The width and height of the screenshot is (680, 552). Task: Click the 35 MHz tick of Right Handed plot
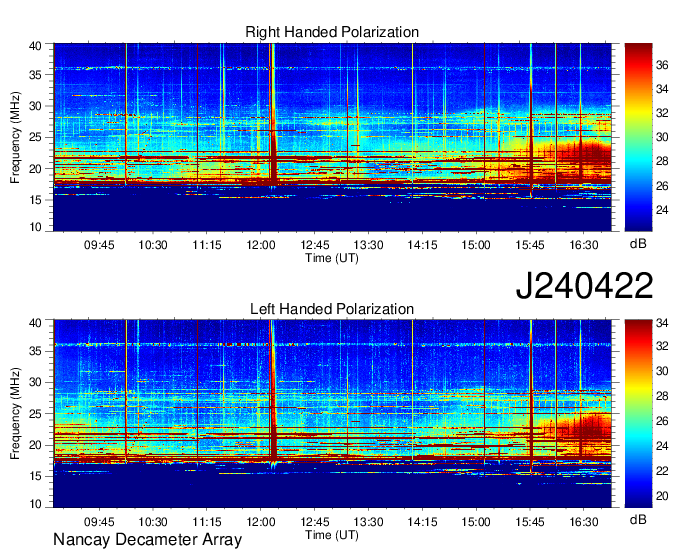click(x=36, y=75)
